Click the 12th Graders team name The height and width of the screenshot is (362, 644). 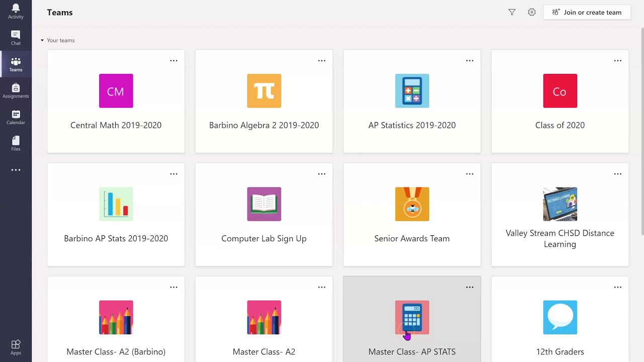tap(560, 352)
